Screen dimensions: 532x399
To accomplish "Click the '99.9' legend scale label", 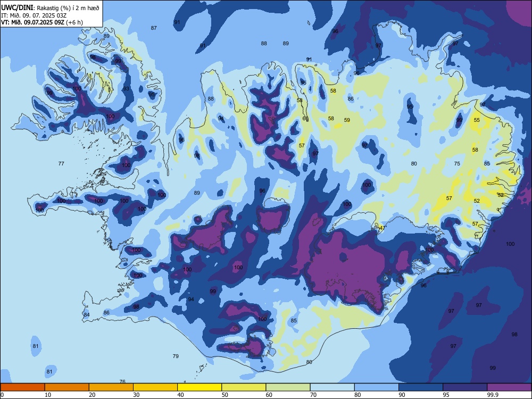I will (492, 395).
